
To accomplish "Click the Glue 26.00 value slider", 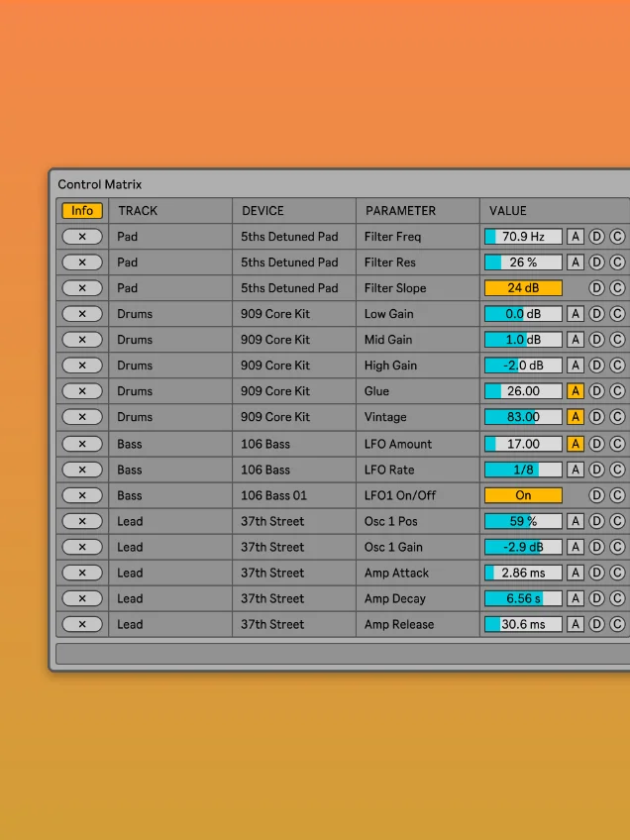I will pyautogui.click(x=523, y=391).
